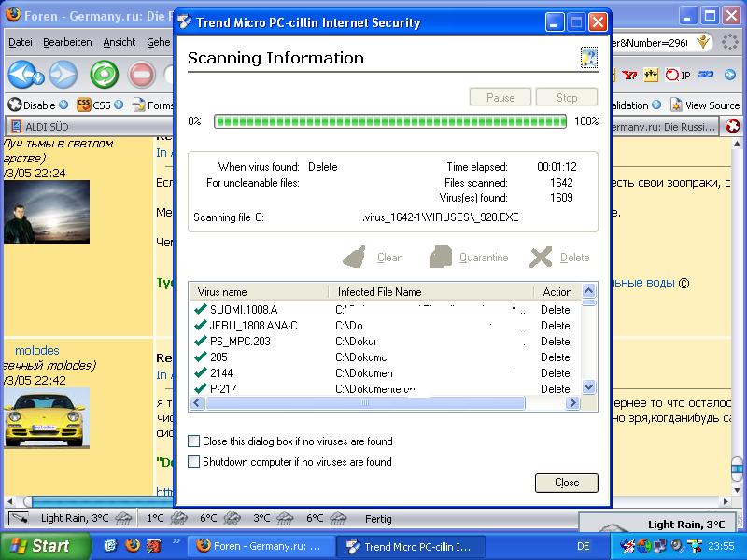Click the Close button in the scan dialog
This screenshot has width=747, height=560.
[567, 483]
